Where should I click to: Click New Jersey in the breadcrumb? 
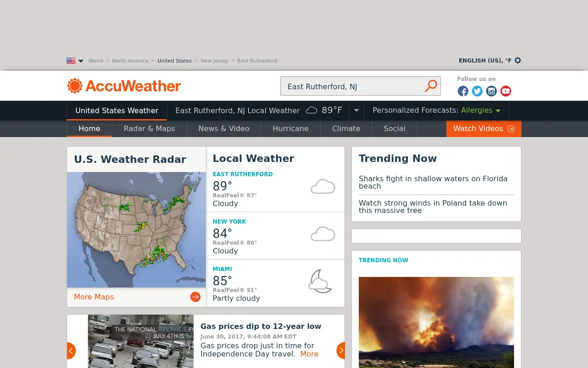(215, 61)
